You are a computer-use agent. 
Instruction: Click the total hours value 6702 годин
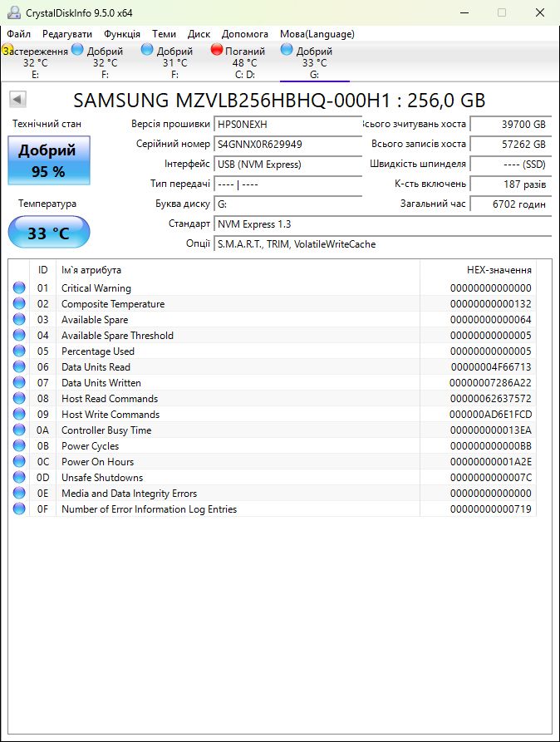[511, 204]
